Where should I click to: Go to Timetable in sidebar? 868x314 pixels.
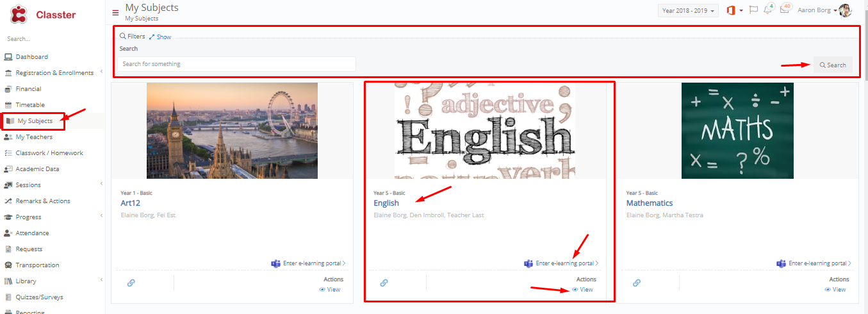pyautogui.click(x=30, y=105)
